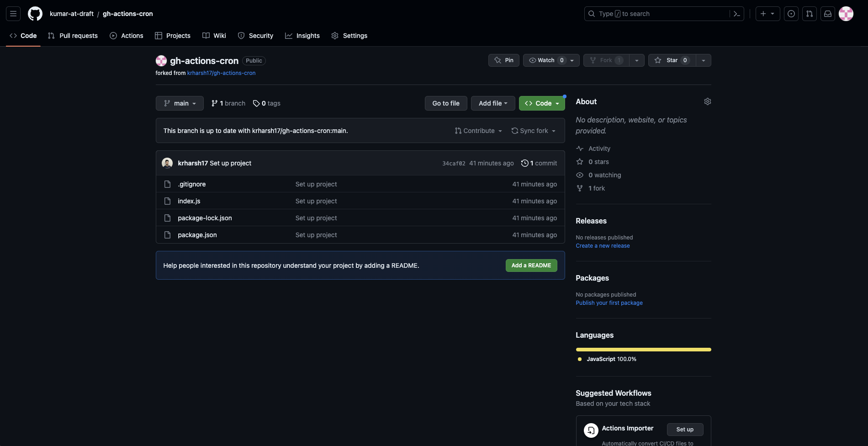Open pull requests icon in header
The height and width of the screenshot is (446, 868).
point(810,14)
